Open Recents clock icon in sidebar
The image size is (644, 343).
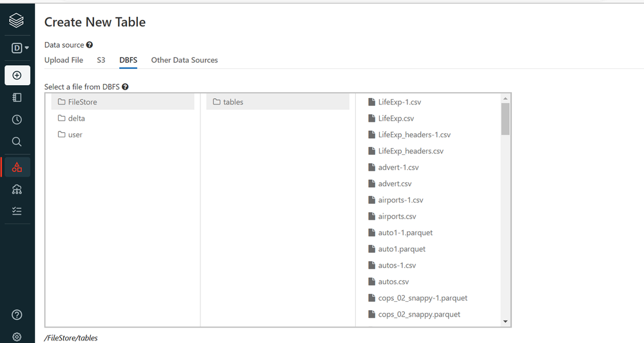tap(17, 120)
